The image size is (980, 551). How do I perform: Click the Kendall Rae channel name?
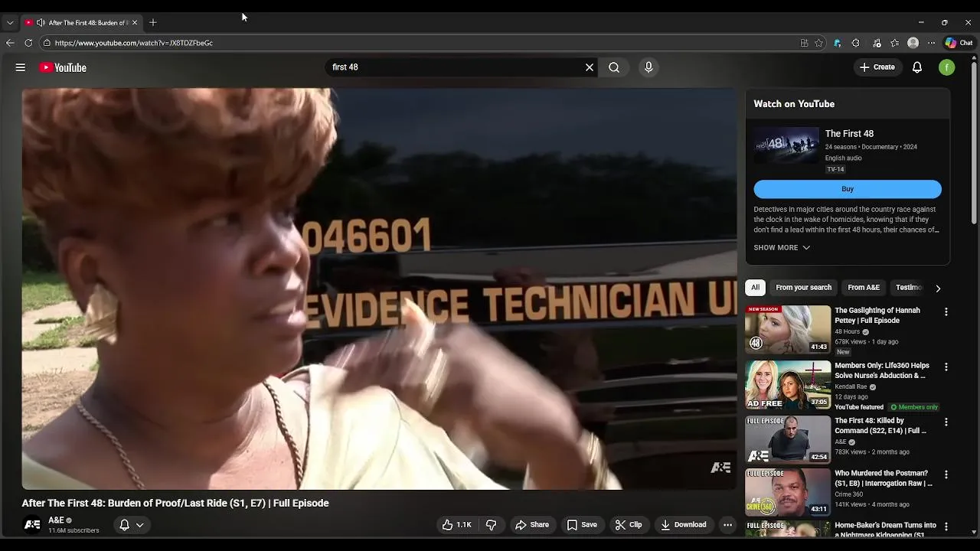coord(851,387)
